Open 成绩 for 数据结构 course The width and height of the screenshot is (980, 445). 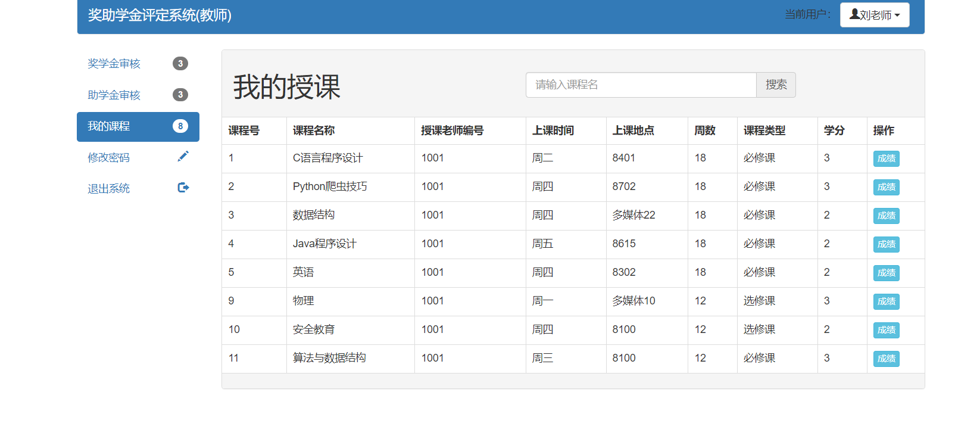[x=886, y=216]
